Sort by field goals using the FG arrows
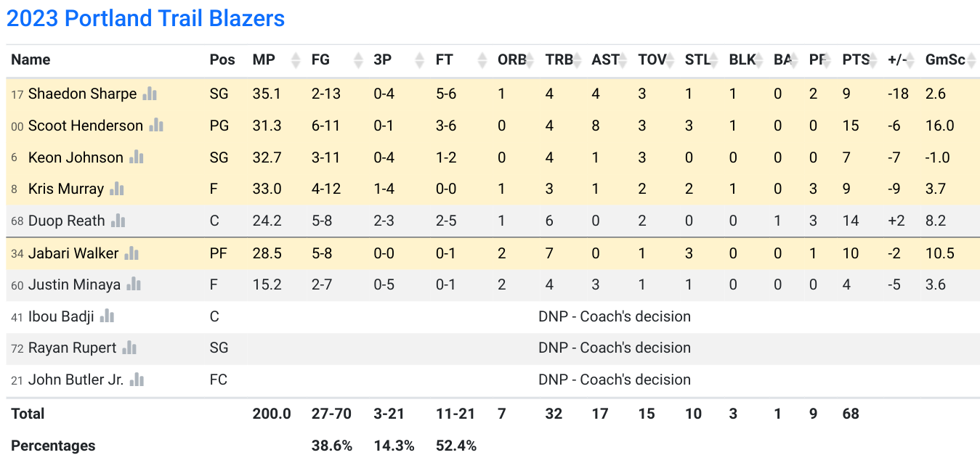 tap(357, 60)
